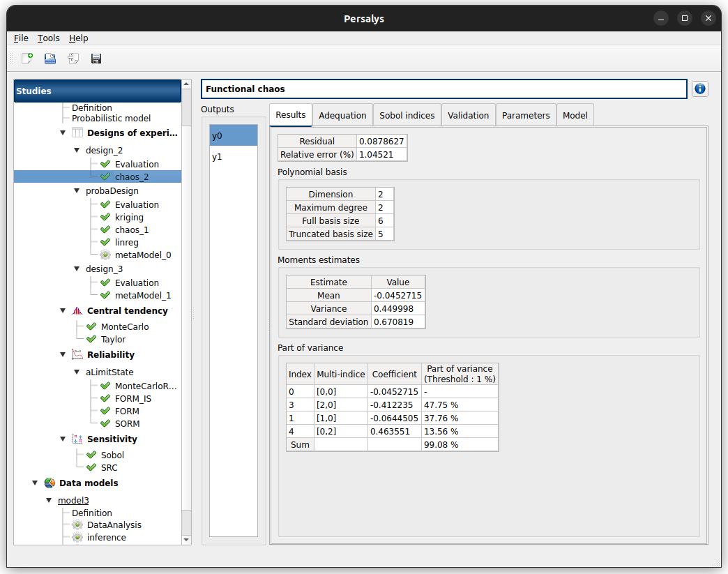Click the Import Python script icon

coord(73,59)
